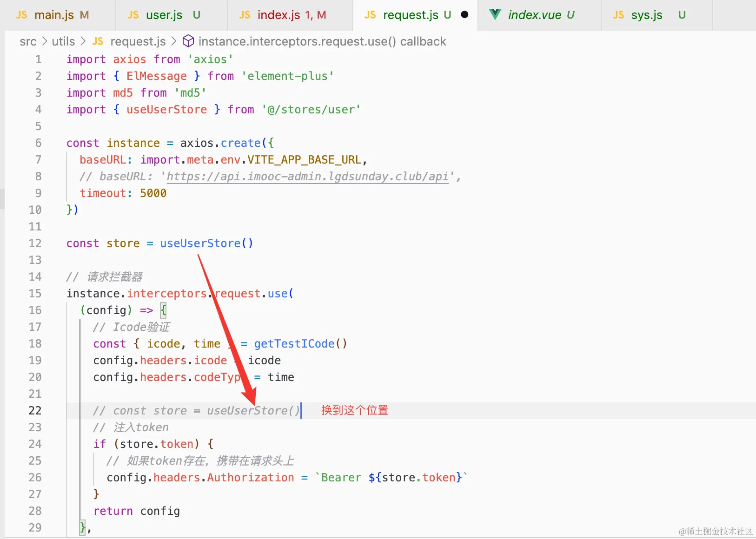
Task: Click the JS file icon on the index.js tab
Action: tap(245, 15)
